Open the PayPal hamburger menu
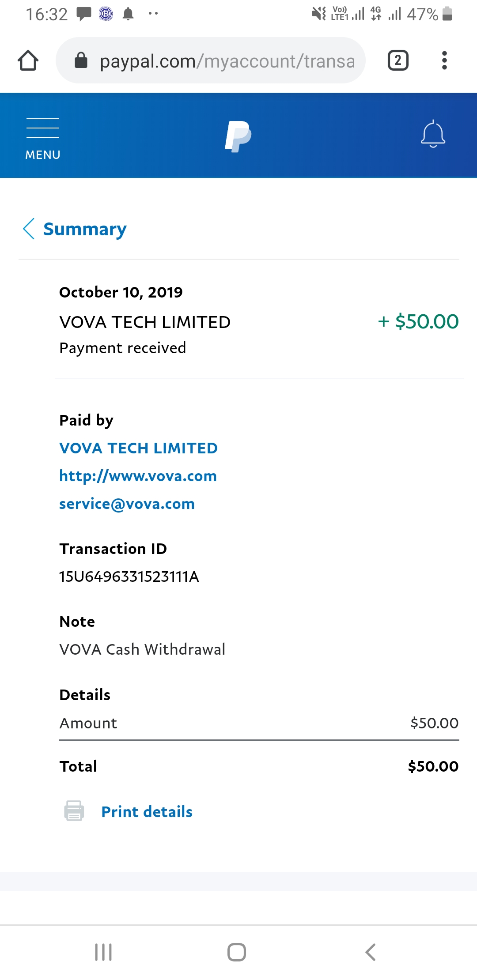 [42, 138]
